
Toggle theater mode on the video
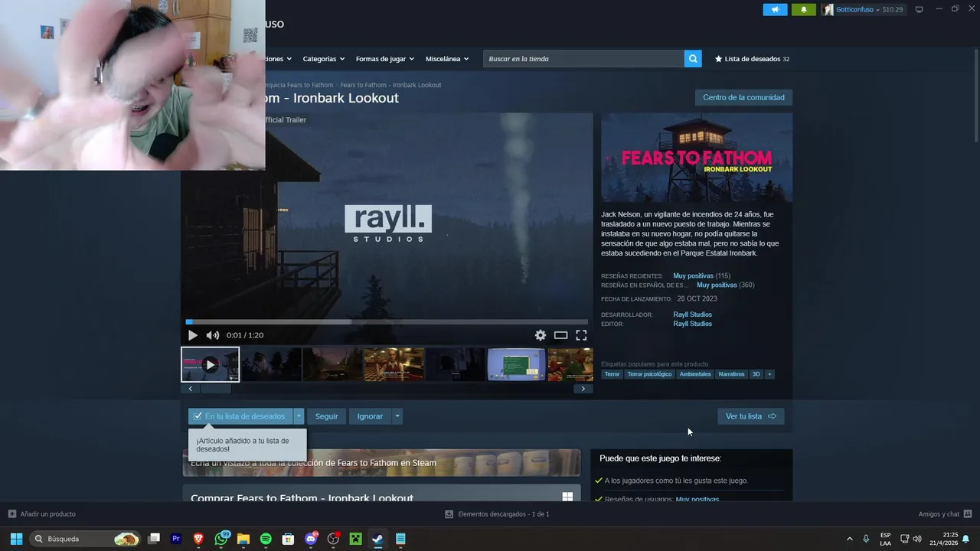[560, 335]
